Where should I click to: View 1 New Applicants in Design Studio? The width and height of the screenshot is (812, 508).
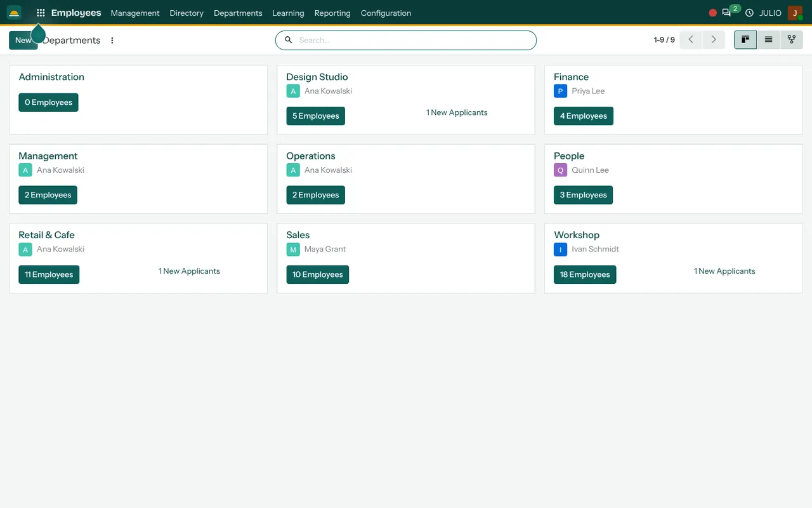pos(457,112)
